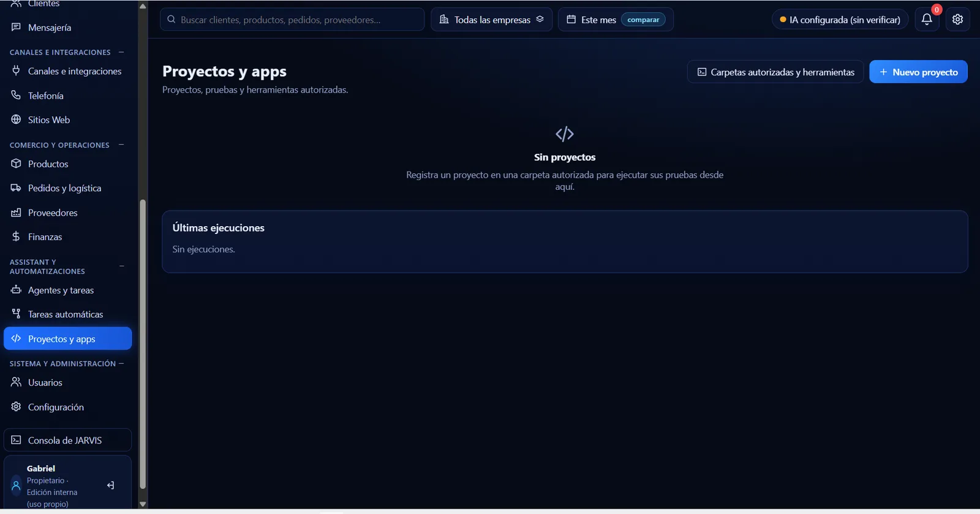Open settings via the top-bar gear icon
Screen dimensions: 980x514
pyautogui.click(x=957, y=19)
